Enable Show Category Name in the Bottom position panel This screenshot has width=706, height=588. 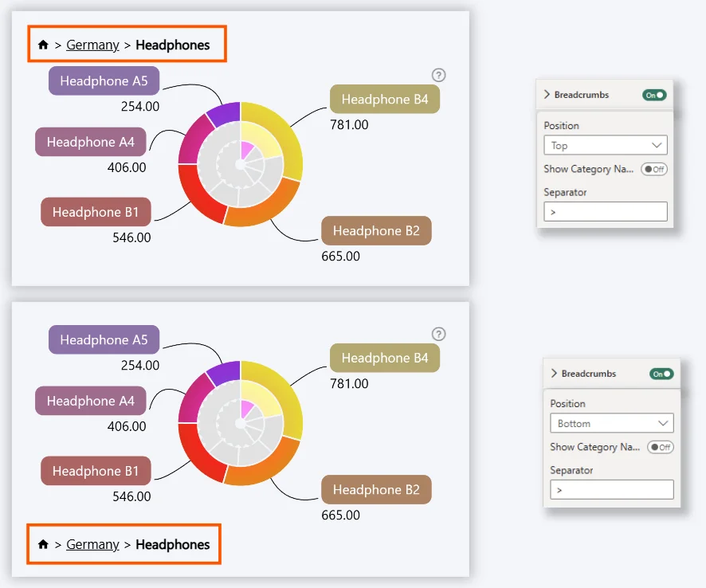(x=661, y=447)
